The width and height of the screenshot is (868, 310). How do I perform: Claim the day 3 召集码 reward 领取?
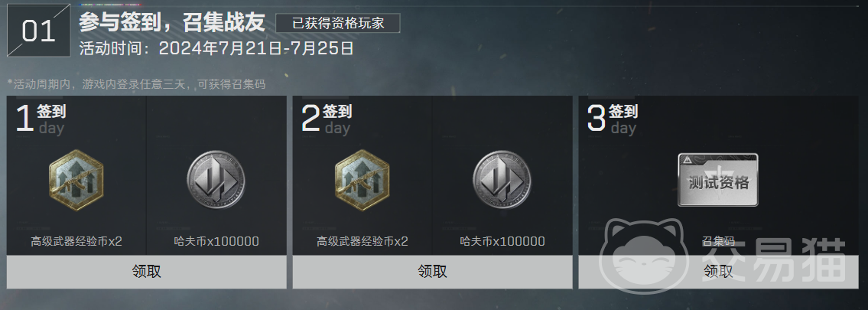coord(719,272)
